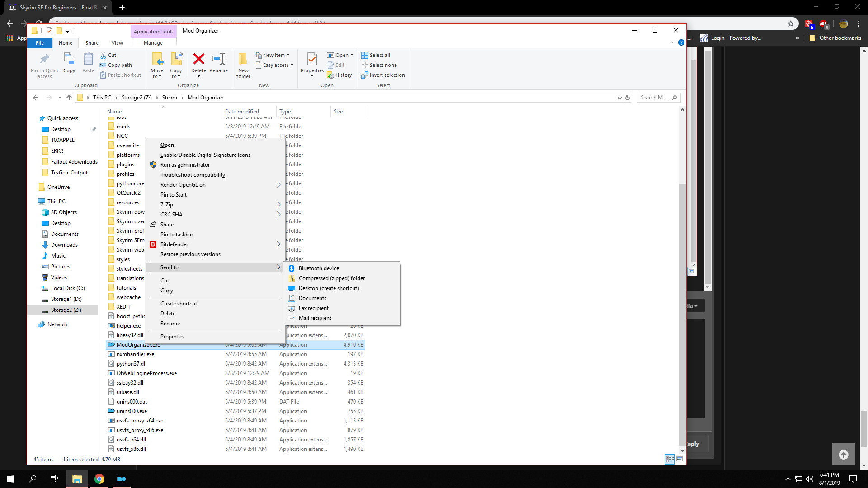The height and width of the screenshot is (488, 868).
Task: Click Pin to taskbar menu entry
Action: tap(215, 235)
